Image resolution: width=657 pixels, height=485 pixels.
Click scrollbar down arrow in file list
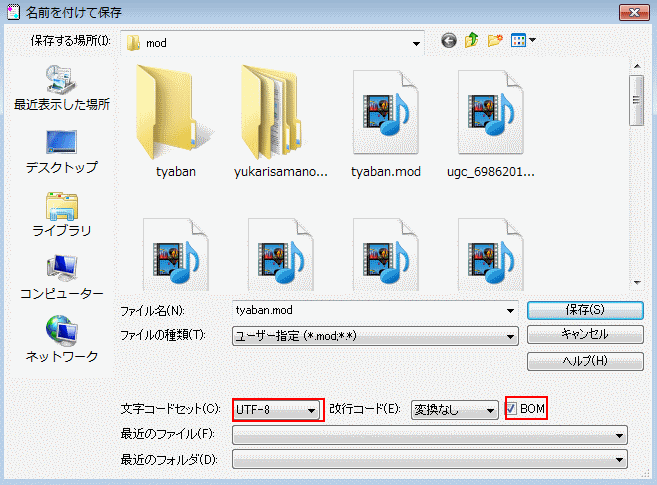[x=637, y=283]
